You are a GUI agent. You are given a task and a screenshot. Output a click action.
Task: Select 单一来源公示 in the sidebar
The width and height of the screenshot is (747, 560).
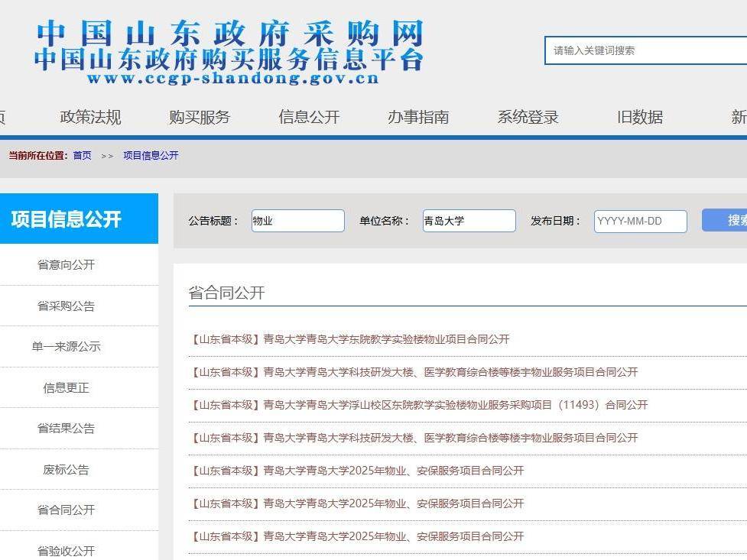(66, 346)
